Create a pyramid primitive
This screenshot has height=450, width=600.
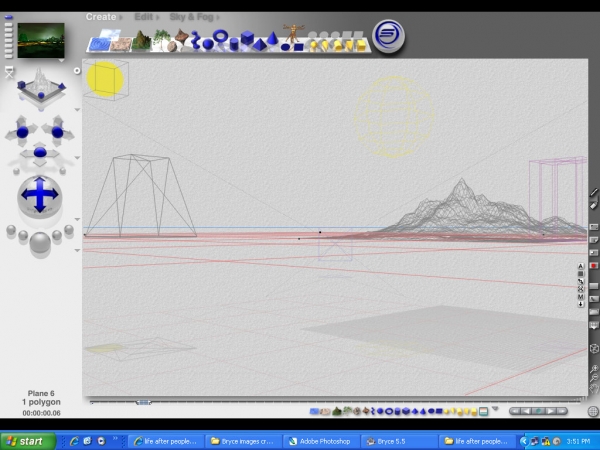[260, 45]
